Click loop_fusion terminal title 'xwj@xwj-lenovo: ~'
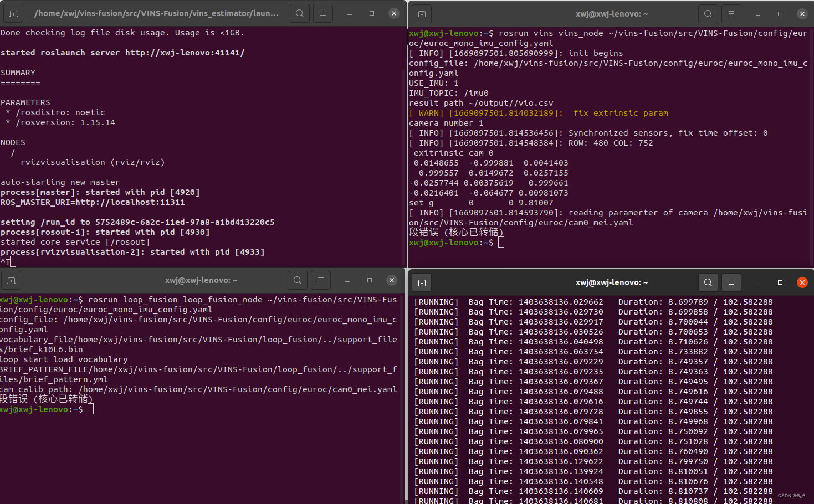This screenshot has width=814, height=504. [x=201, y=280]
